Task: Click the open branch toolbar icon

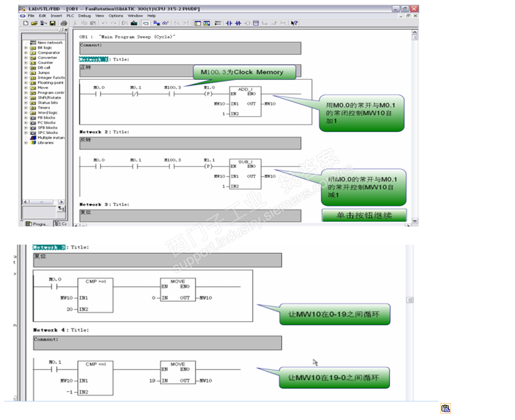Action: pos(265,23)
